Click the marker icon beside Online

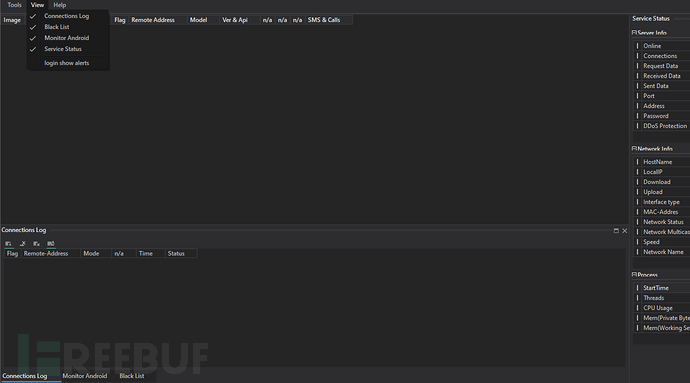point(637,46)
